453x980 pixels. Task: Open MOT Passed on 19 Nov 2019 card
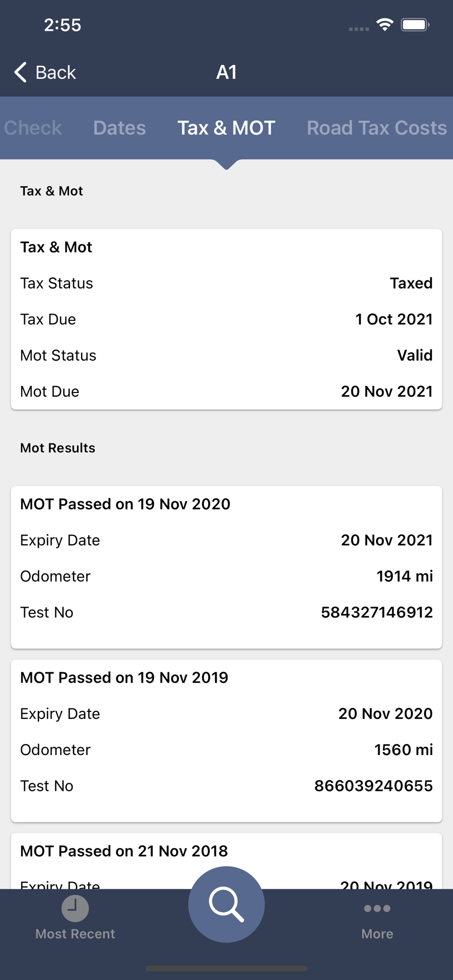coord(226,741)
